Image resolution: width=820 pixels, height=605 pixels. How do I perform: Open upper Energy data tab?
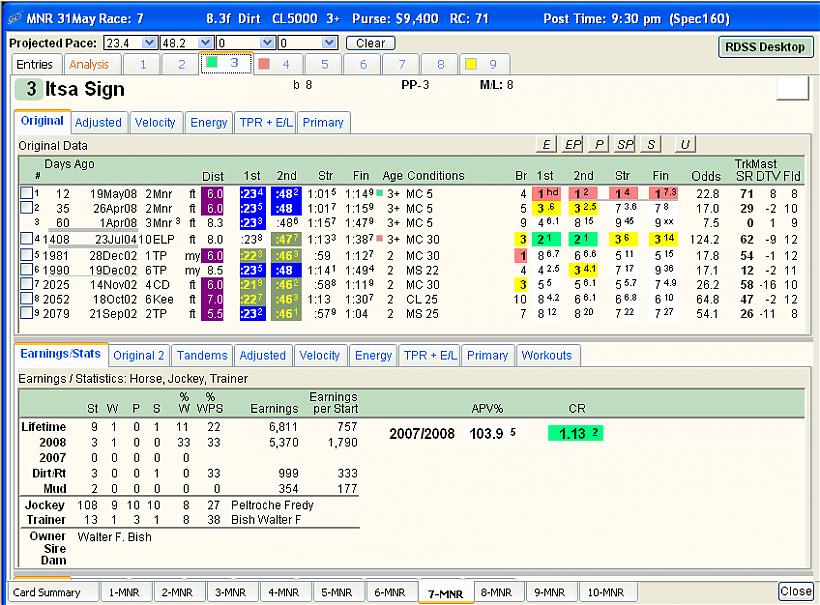pos(209,122)
